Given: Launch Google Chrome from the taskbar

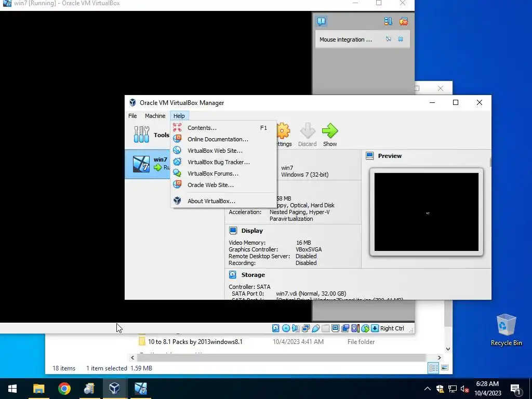Looking at the screenshot, I should click(64, 389).
